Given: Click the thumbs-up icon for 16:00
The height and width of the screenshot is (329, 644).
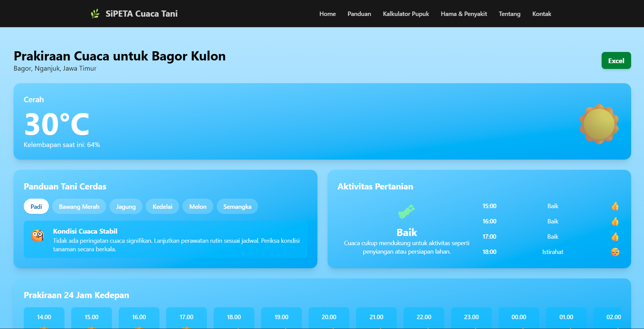Looking at the screenshot, I should point(615,222).
